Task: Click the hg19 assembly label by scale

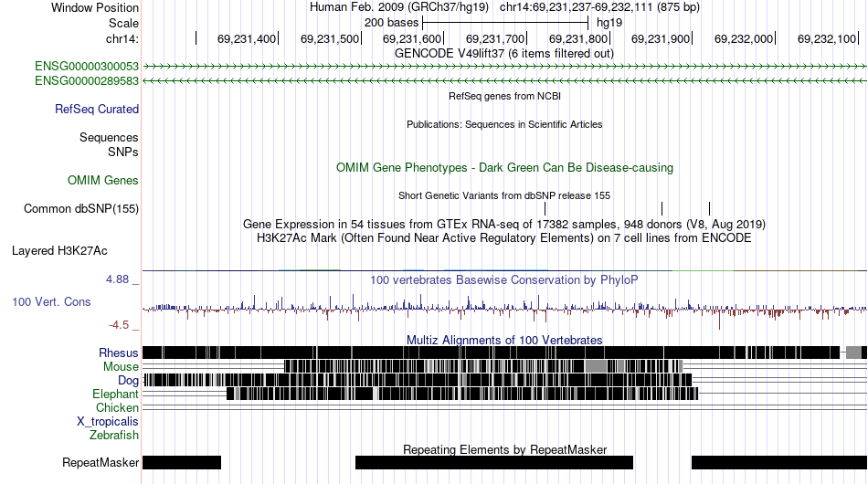Action: [609, 23]
